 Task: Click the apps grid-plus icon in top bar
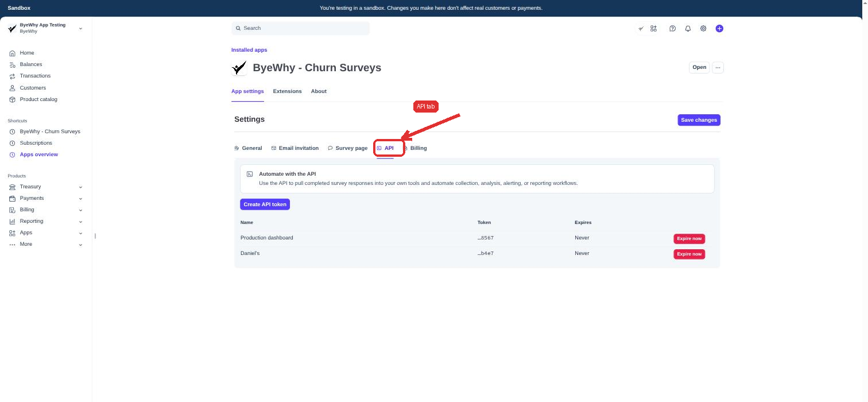[653, 29]
